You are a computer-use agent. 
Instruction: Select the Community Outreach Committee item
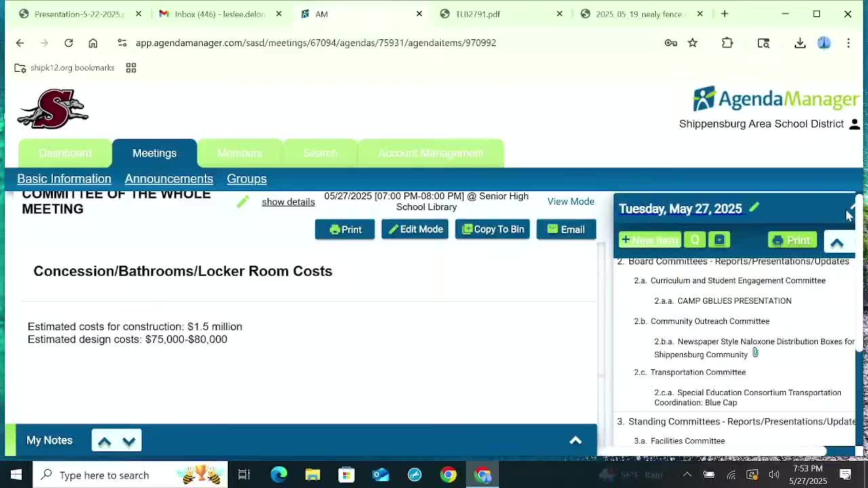tap(710, 321)
